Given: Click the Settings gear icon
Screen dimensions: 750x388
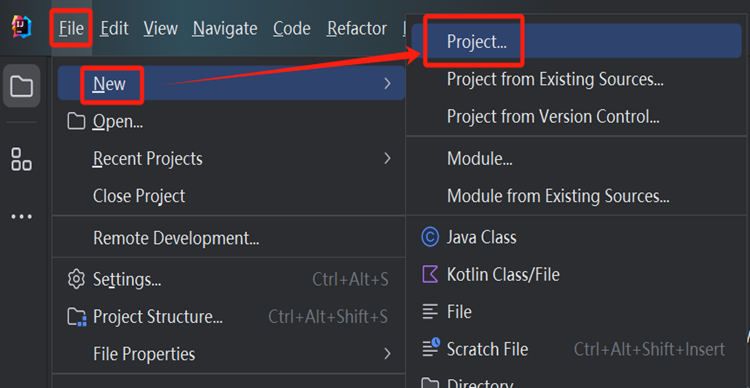Looking at the screenshot, I should [76, 279].
